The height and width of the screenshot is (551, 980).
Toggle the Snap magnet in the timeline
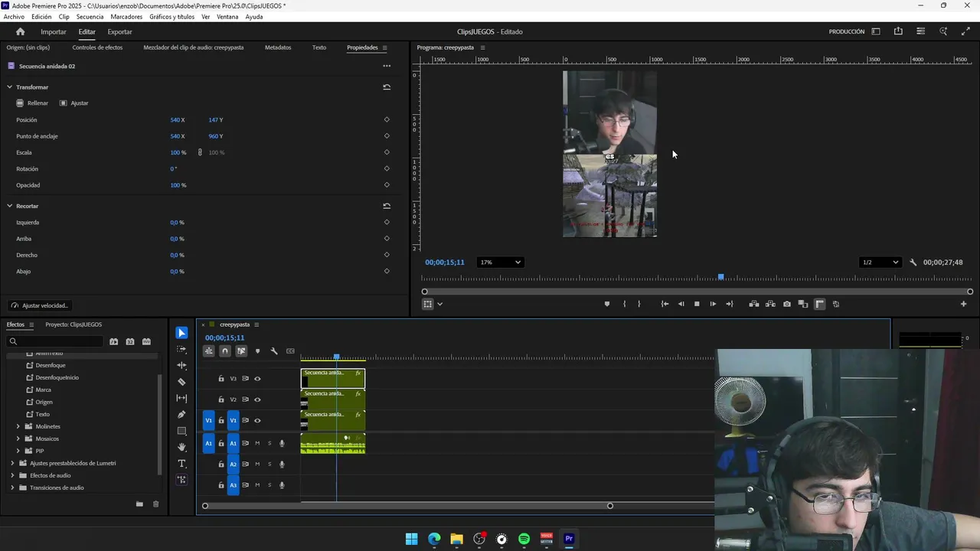tap(224, 351)
